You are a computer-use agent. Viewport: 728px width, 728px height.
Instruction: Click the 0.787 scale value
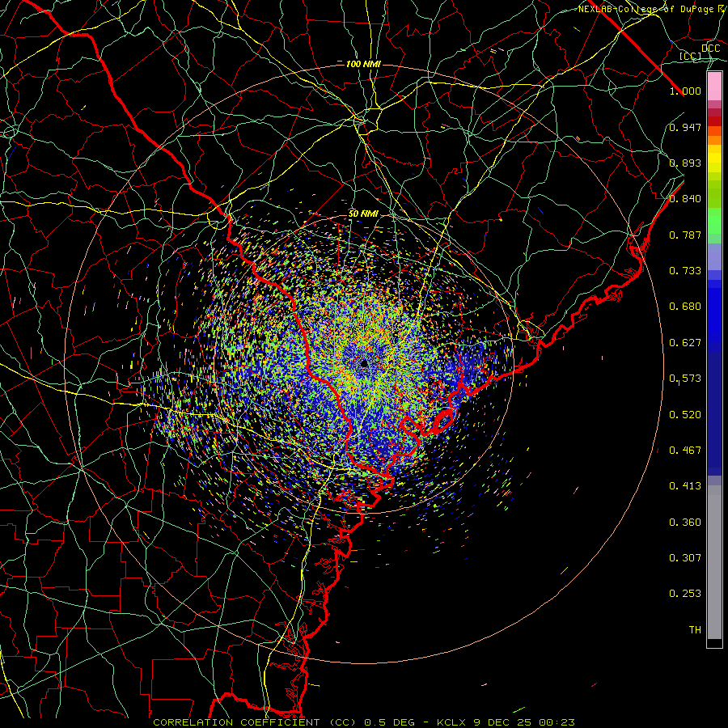pos(685,235)
